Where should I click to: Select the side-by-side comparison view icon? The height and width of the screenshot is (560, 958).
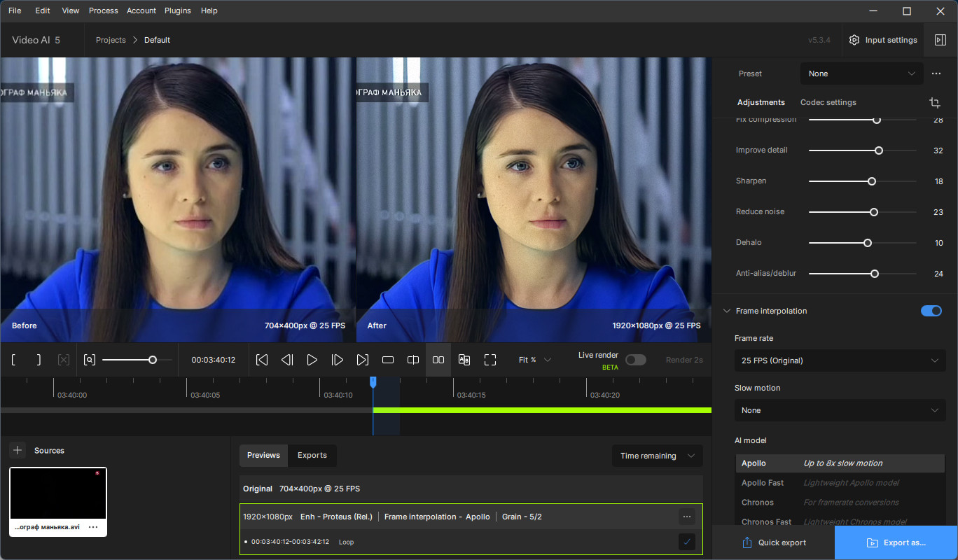pos(438,360)
